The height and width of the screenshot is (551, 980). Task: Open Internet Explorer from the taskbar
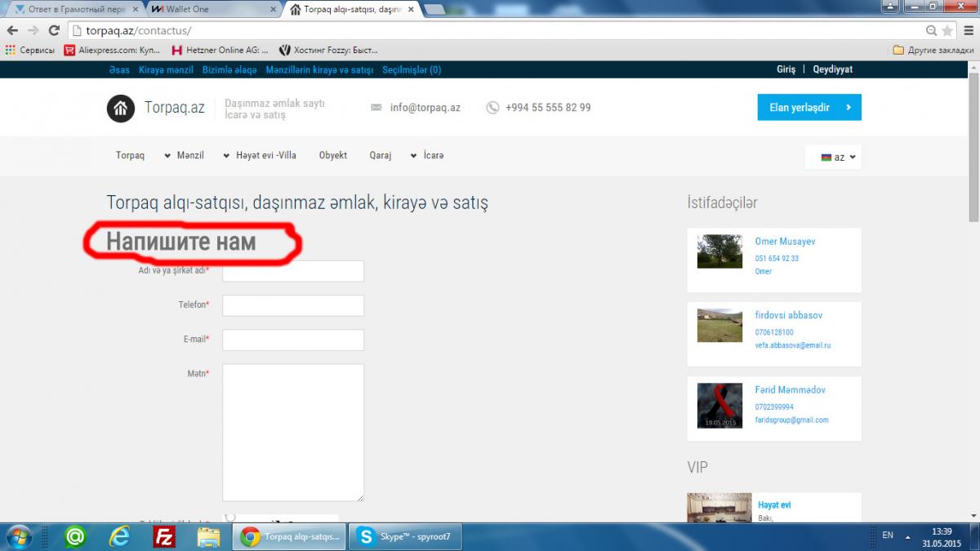point(120,536)
